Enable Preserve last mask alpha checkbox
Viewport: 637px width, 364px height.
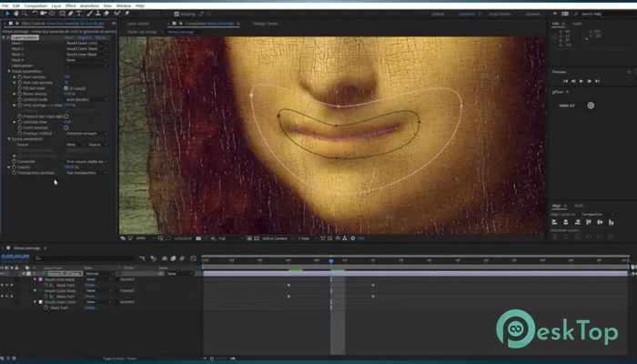66,116
